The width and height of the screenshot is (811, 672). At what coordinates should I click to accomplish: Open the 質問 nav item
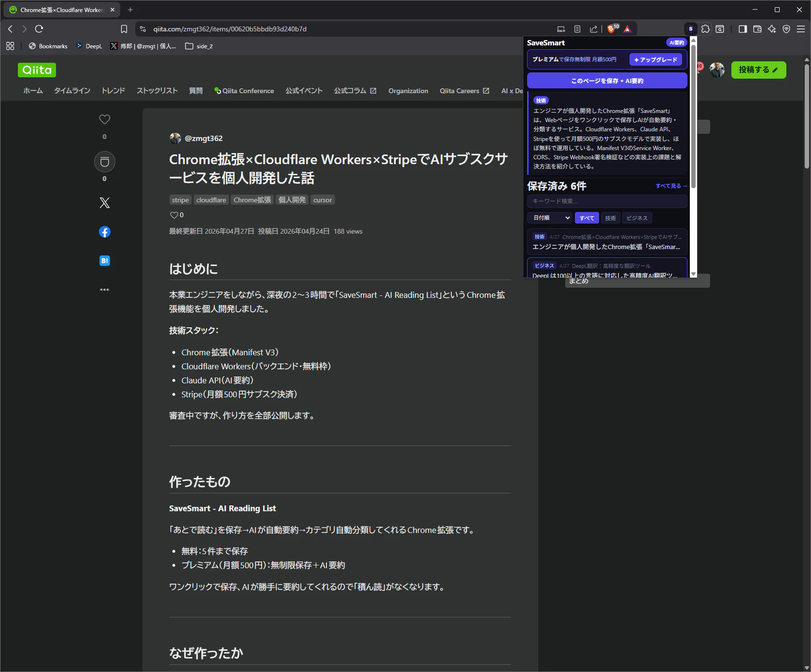196,91
